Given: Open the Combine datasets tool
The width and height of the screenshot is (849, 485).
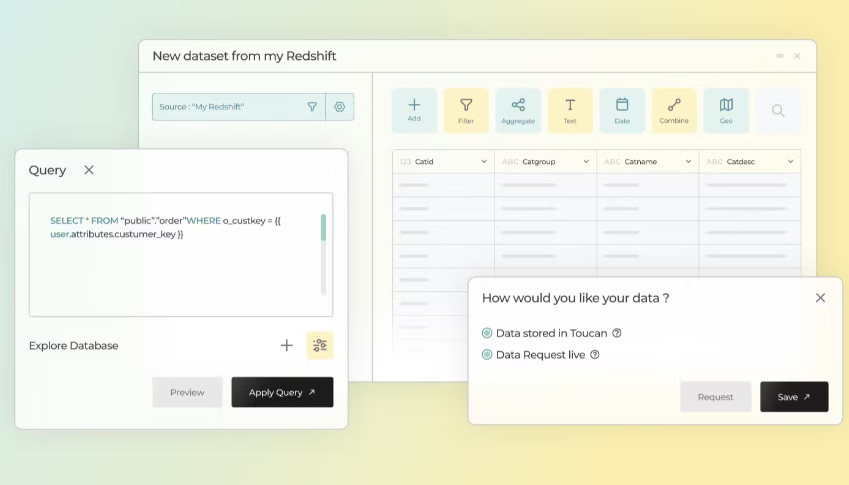Looking at the screenshot, I should (x=674, y=110).
